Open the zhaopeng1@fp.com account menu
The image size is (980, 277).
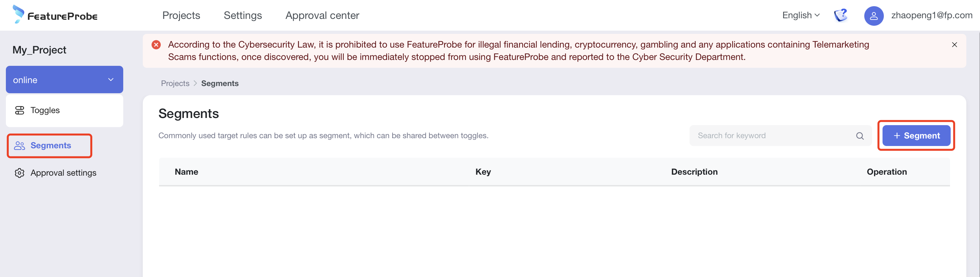tap(931, 15)
